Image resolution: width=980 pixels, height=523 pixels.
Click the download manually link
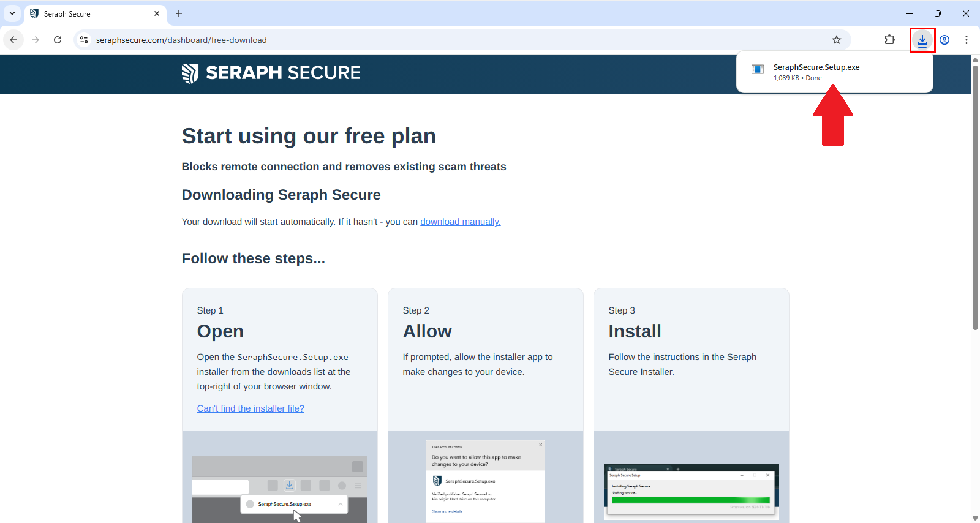point(461,222)
